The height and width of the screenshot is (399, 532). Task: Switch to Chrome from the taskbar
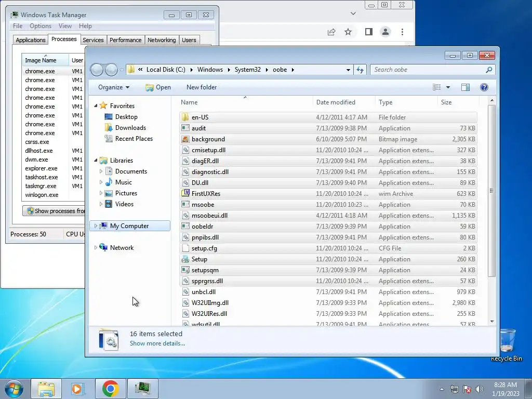coord(111,389)
